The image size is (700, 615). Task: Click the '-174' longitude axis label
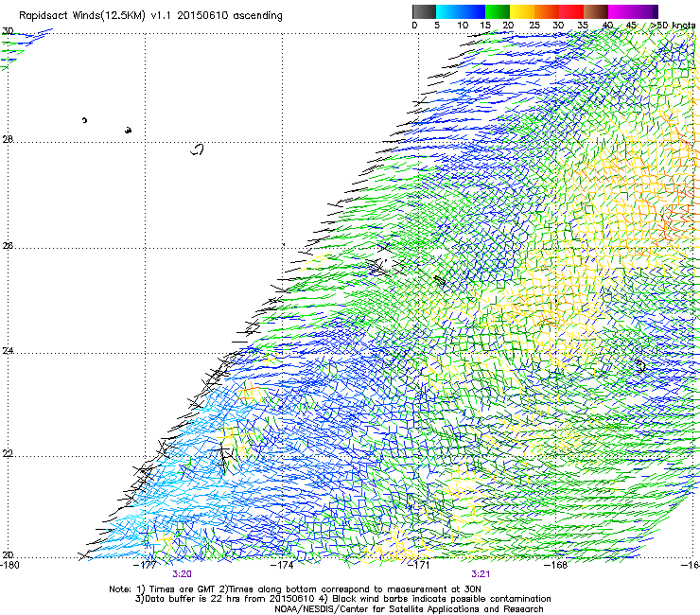[x=282, y=565]
